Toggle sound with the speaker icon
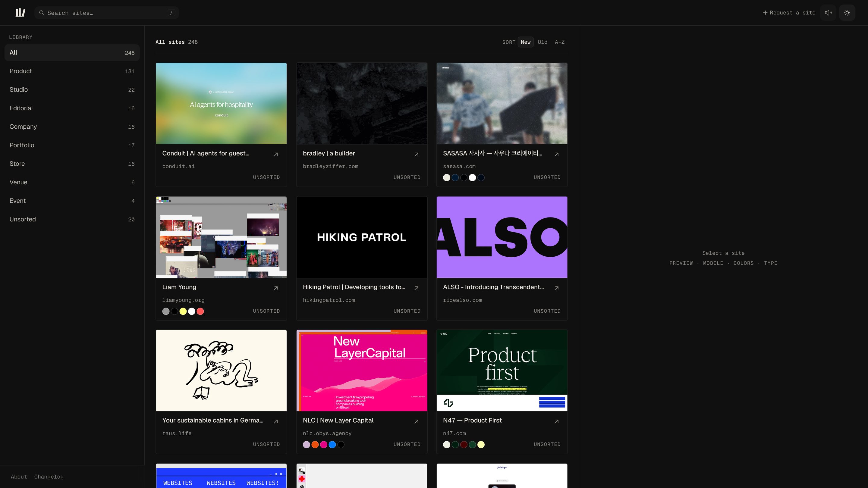The width and height of the screenshot is (868, 488). click(828, 13)
